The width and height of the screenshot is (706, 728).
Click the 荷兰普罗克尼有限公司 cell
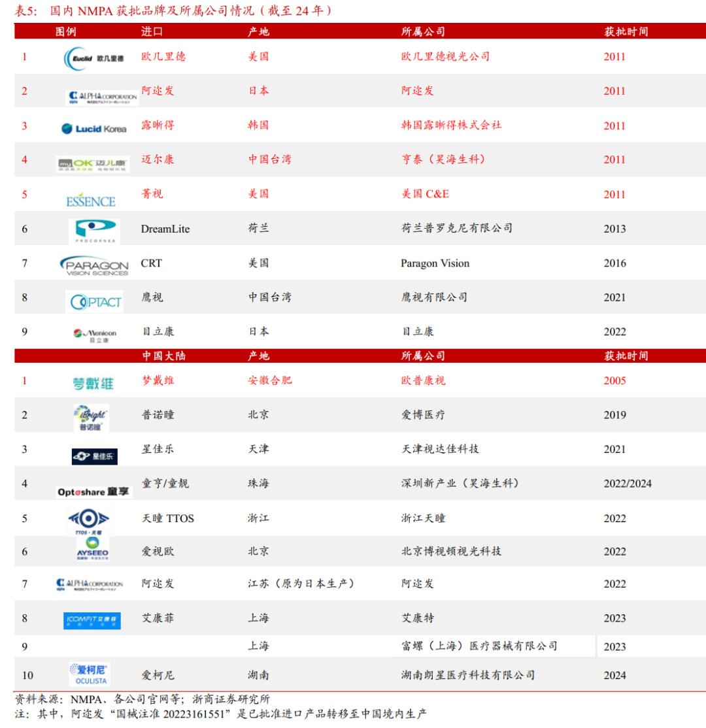click(457, 228)
